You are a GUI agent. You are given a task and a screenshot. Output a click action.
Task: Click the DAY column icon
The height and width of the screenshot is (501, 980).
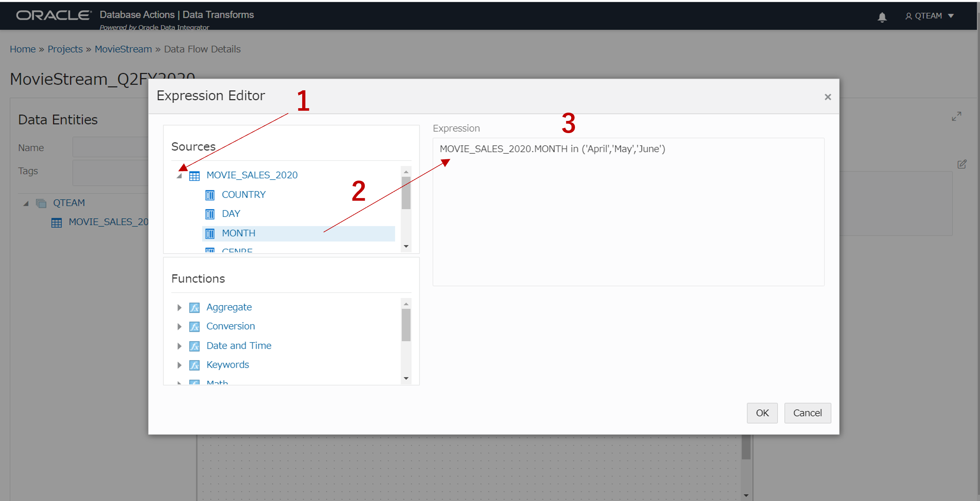210,214
